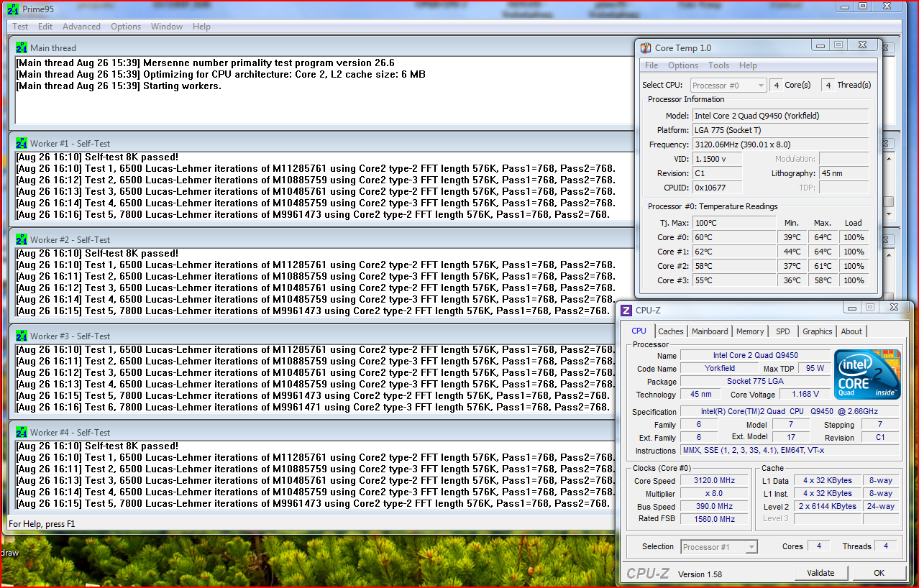
Task: Open the Processor #1 selection dropdown in CPU-Z
Action: (719, 547)
